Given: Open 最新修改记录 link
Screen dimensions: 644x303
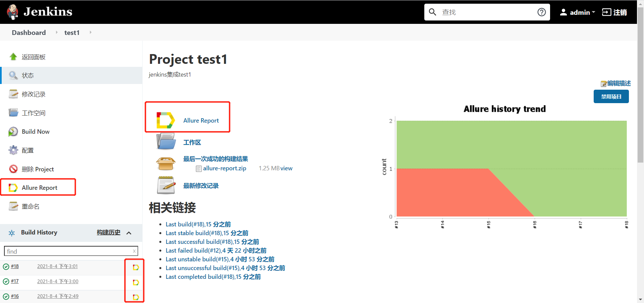Looking at the screenshot, I should point(201,186).
